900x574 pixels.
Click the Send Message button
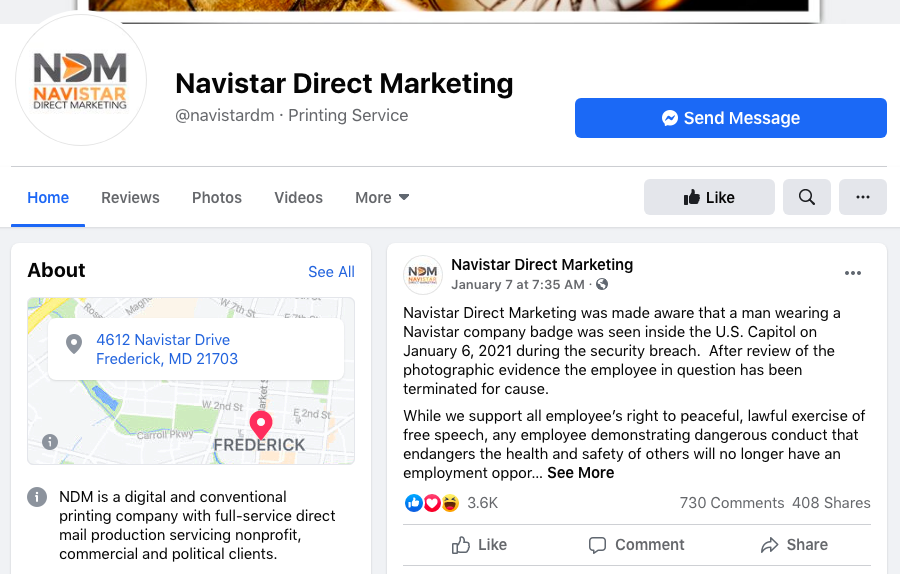731,118
